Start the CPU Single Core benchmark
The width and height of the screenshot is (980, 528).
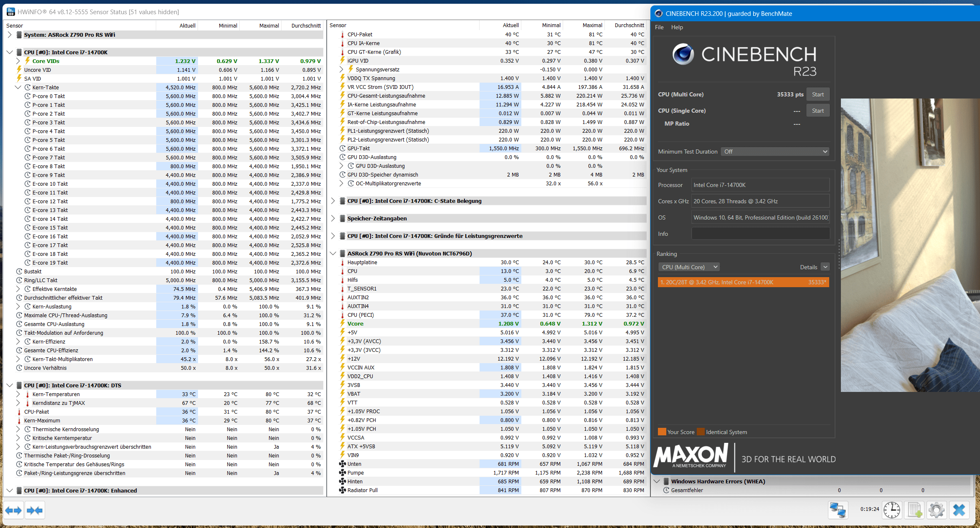coord(818,111)
